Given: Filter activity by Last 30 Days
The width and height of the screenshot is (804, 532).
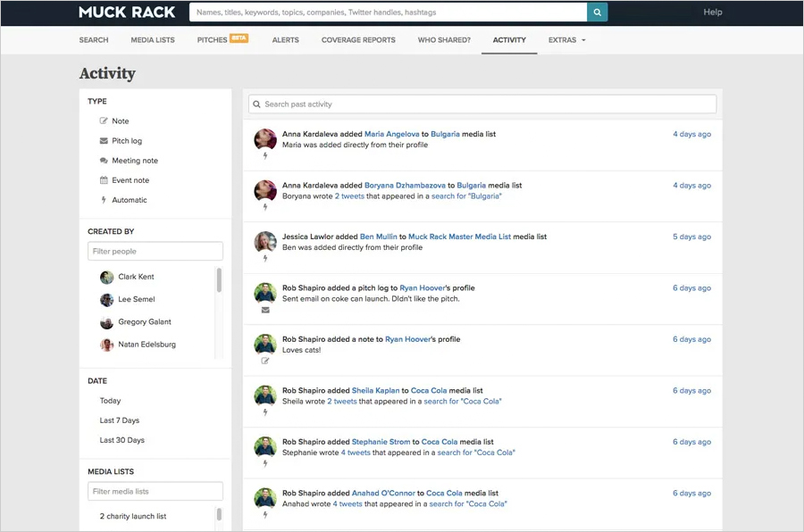Looking at the screenshot, I should pyautogui.click(x=122, y=440).
